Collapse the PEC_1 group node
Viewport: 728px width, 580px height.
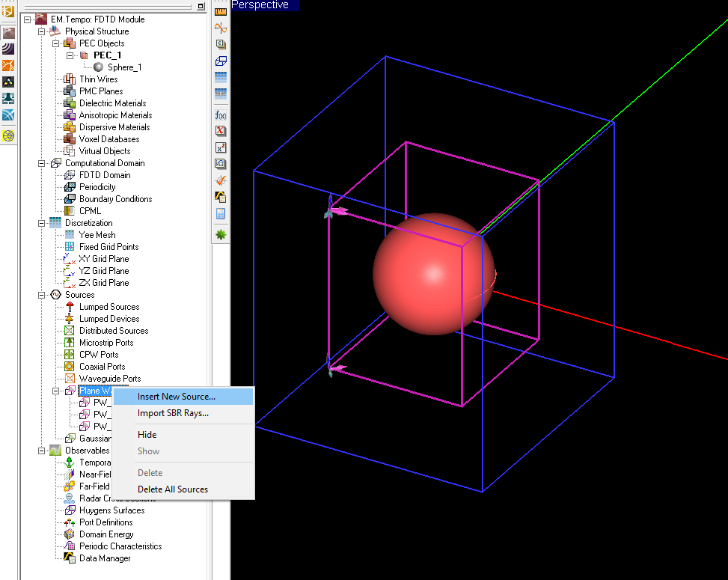(x=70, y=55)
